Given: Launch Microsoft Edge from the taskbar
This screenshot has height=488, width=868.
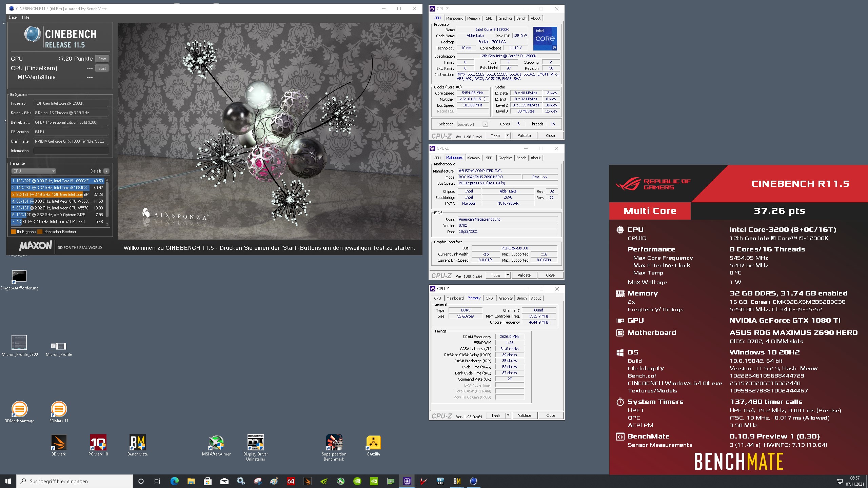Looking at the screenshot, I should pos(174,481).
